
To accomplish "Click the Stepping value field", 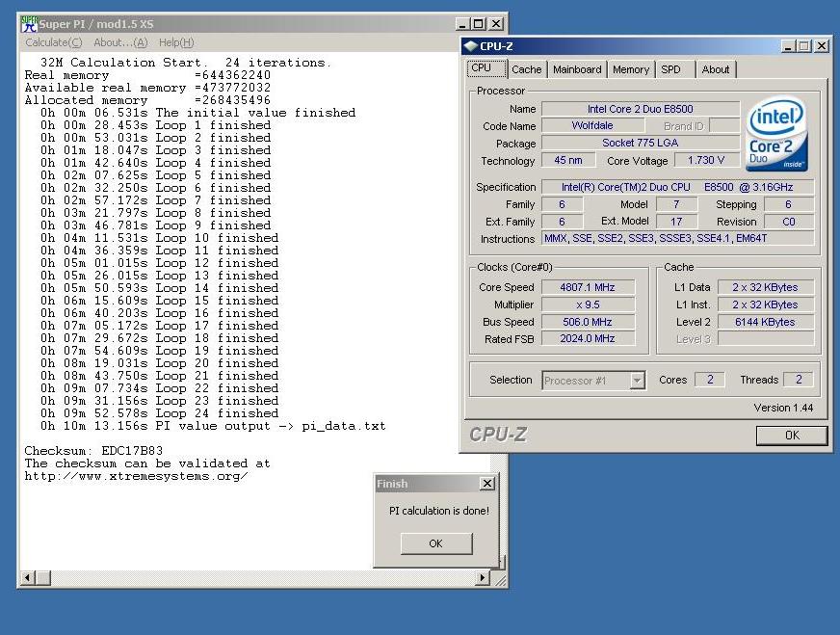I will pyautogui.click(x=789, y=204).
